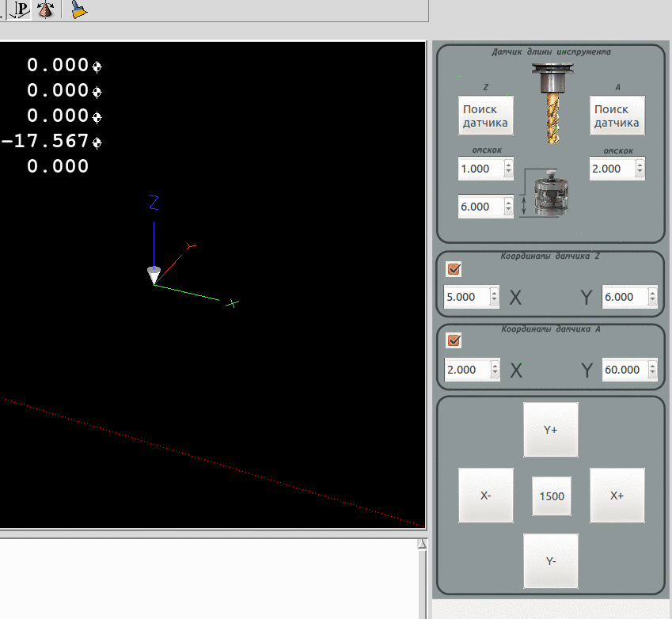672x619 pixels.
Task: Click the 1500 jog speed button
Action: (x=552, y=496)
